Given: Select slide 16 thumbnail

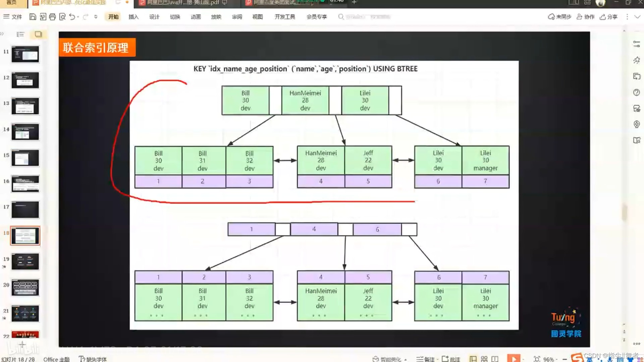Looking at the screenshot, I should [x=25, y=184].
